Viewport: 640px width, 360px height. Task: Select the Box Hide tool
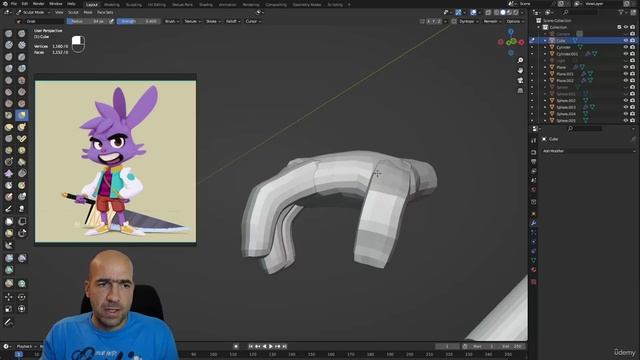[x=22, y=222]
